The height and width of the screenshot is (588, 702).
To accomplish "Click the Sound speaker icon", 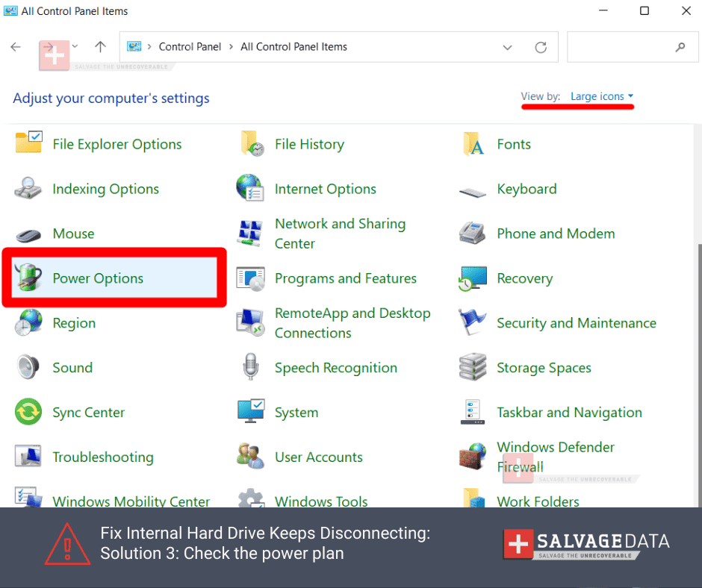I will 28,367.
